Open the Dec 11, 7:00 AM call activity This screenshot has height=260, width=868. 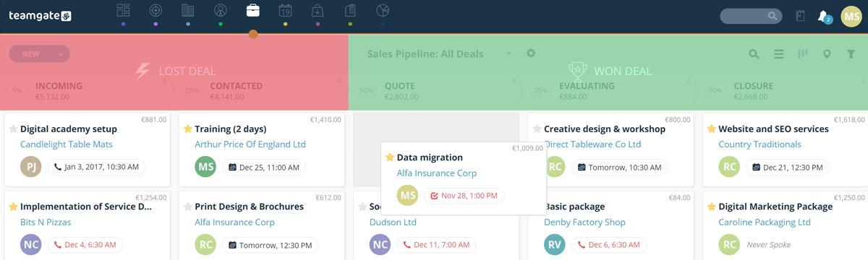tap(435, 245)
